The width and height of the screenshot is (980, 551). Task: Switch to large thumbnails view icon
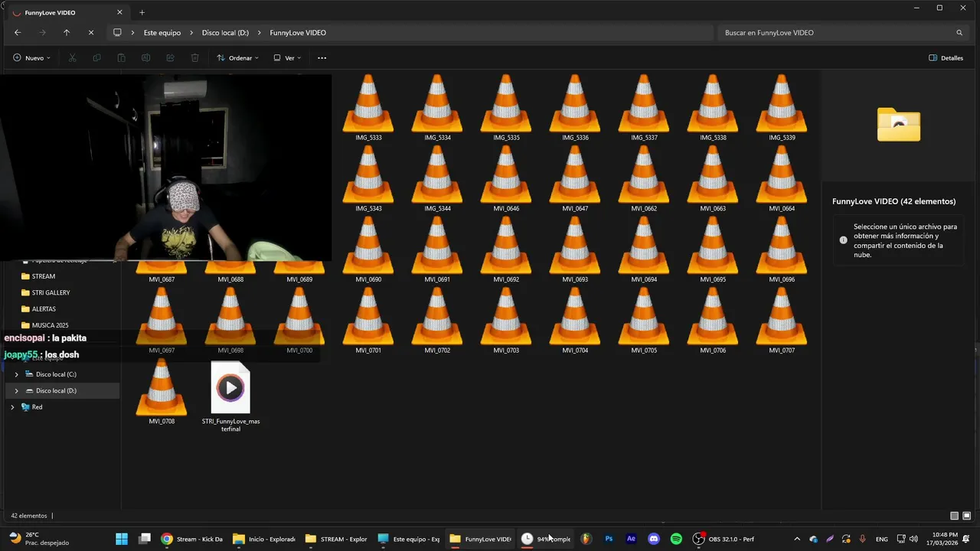click(x=967, y=516)
